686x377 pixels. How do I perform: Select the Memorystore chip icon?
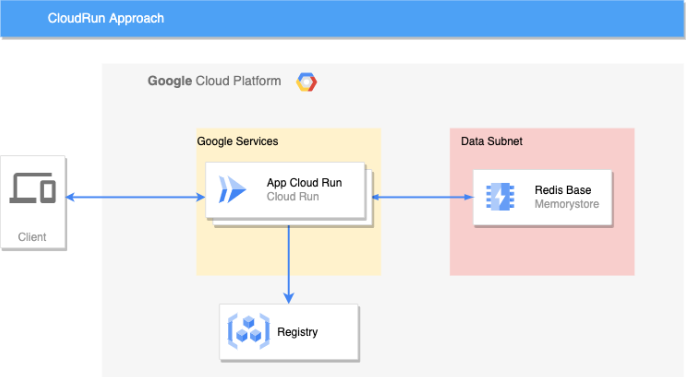click(x=500, y=197)
